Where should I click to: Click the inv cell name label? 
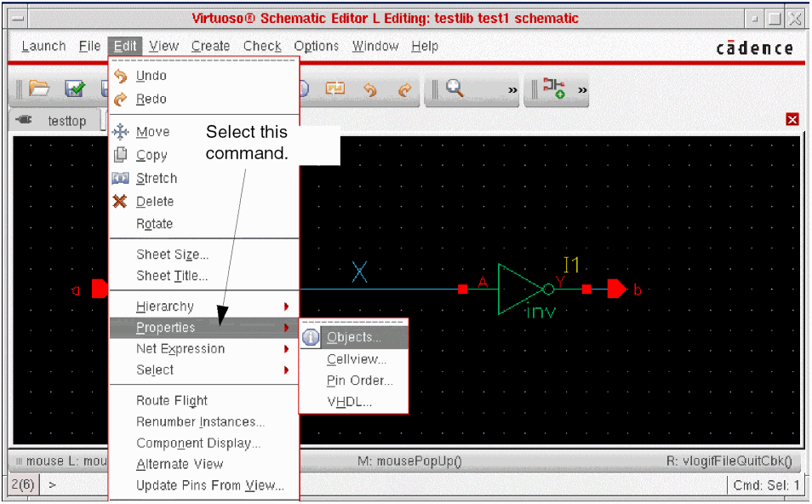point(541,312)
